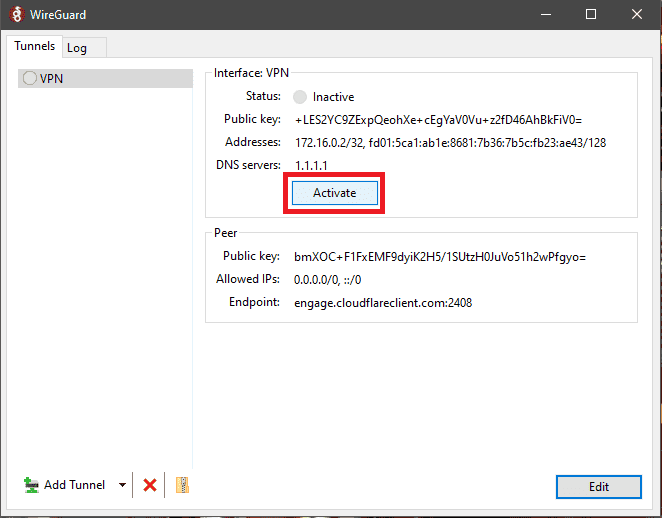Click interface public key starting +LES2YC9
662x518 pixels.
pyautogui.click(x=438, y=120)
